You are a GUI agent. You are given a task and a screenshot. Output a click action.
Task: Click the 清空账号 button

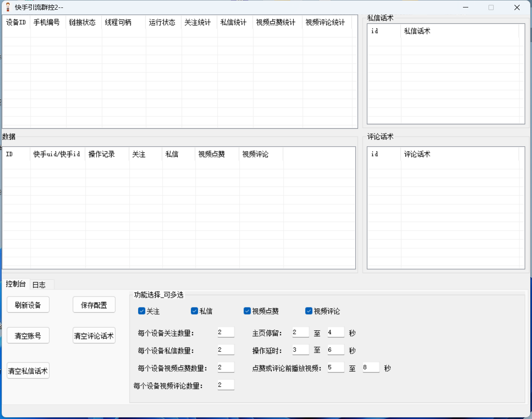(28, 335)
